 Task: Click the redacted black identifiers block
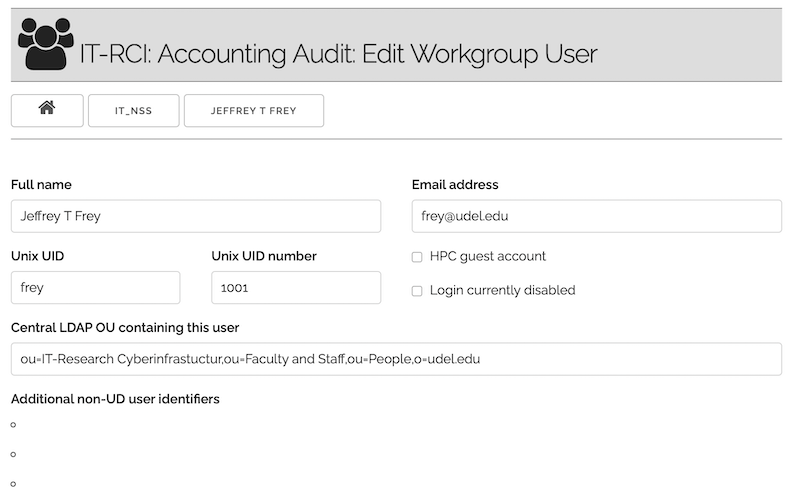pyautogui.click(x=90, y=453)
